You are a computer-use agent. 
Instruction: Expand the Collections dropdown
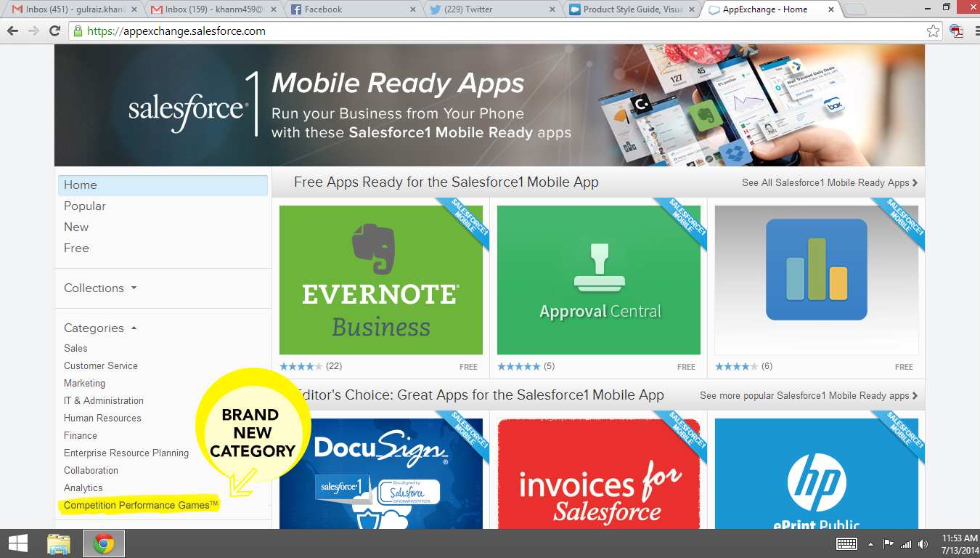[x=100, y=288]
